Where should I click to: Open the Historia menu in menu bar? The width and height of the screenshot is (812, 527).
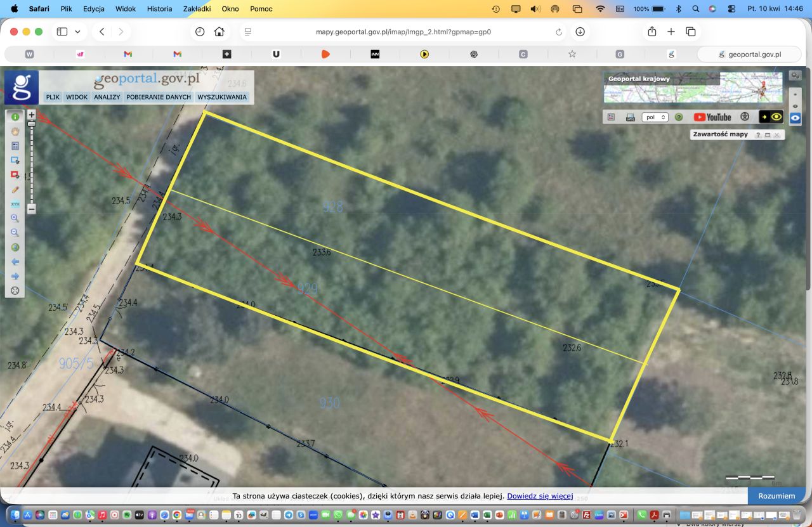[159, 9]
